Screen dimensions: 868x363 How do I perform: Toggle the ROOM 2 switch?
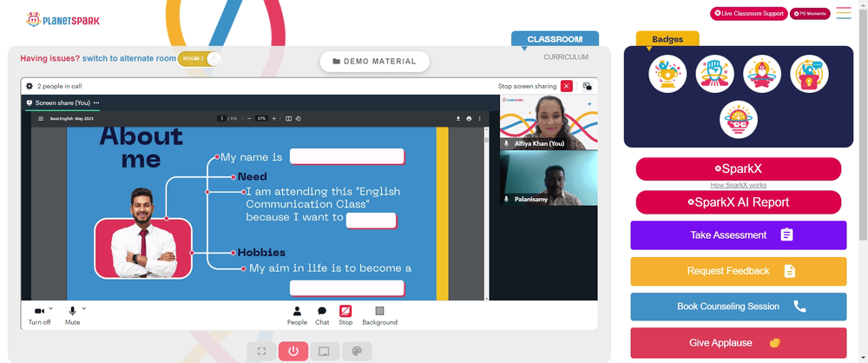[x=200, y=58]
